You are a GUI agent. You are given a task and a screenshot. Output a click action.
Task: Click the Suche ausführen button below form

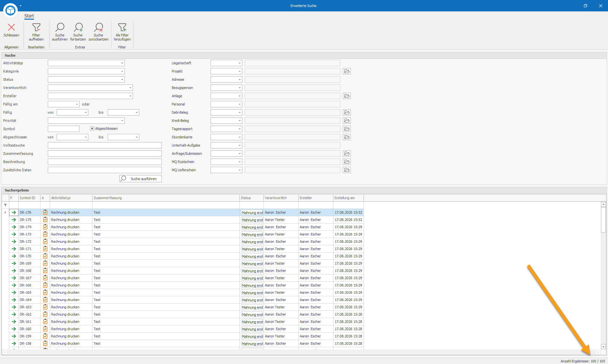(x=141, y=179)
